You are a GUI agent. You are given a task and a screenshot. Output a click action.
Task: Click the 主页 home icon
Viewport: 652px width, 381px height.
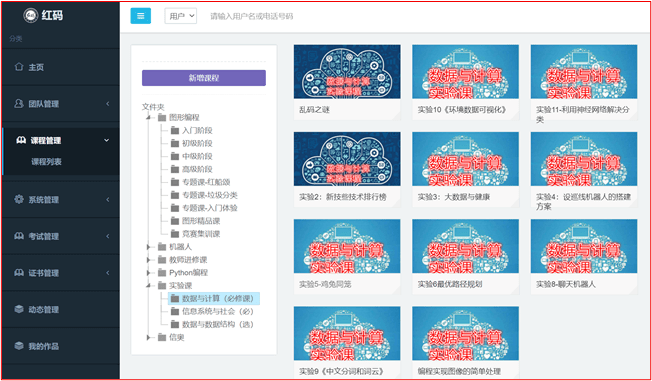(19, 67)
